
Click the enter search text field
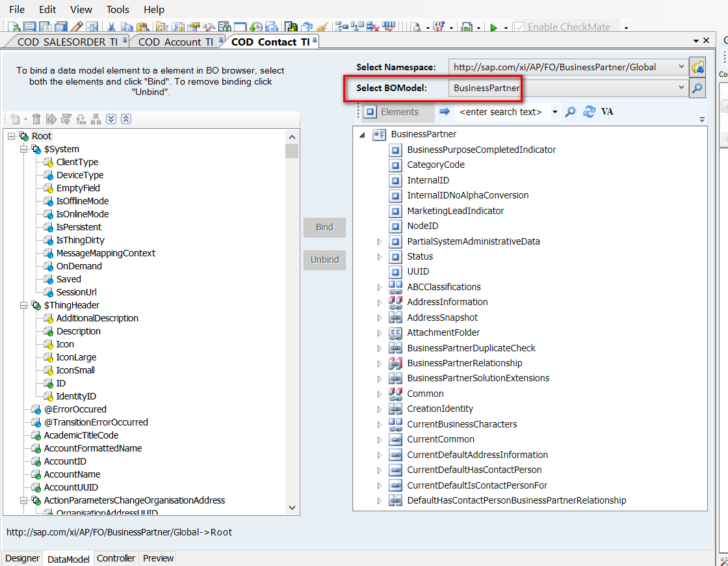click(x=501, y=112)
